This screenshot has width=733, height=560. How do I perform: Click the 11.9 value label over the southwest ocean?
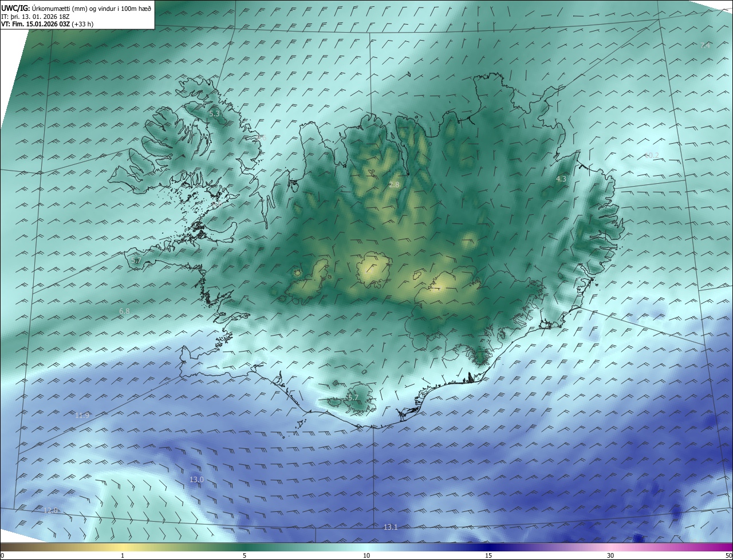point(82,415)
